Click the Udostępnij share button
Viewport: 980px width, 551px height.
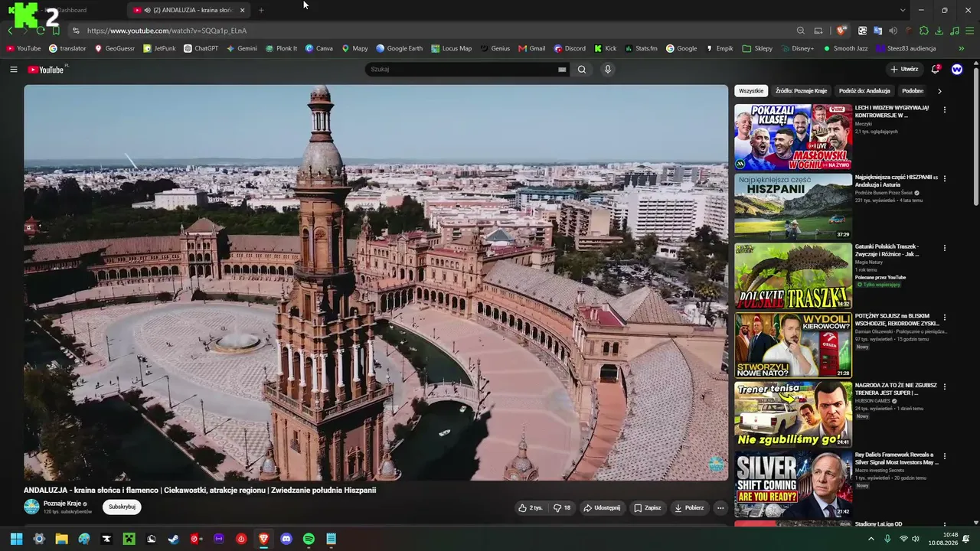[602, 507]
